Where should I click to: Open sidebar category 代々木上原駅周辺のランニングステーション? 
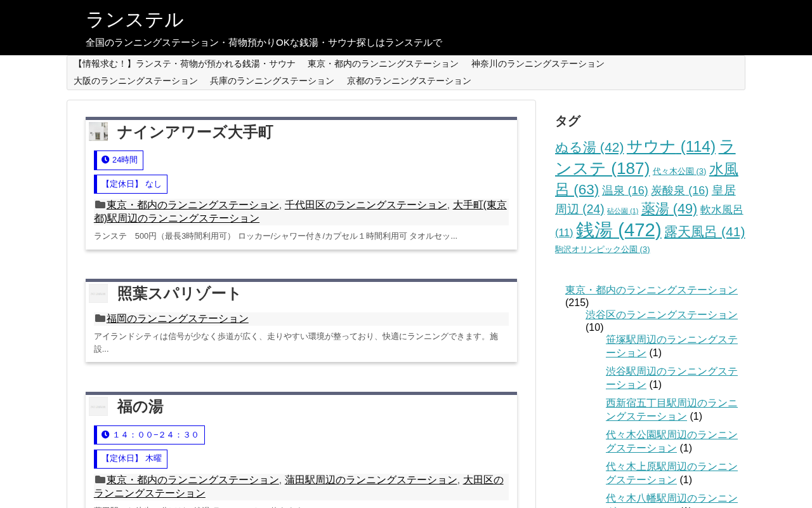click(x=672, y=473)
